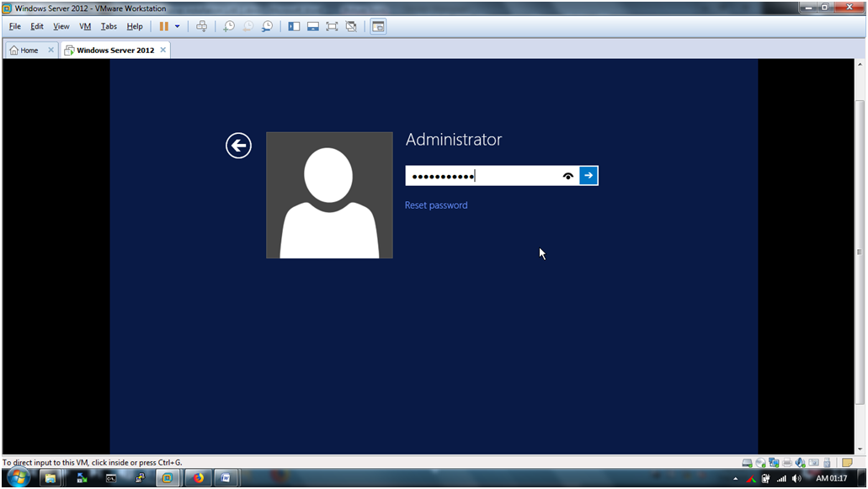Close the Windows Server 2012 tab
868x489 pixels.
[x=162, y=50]
